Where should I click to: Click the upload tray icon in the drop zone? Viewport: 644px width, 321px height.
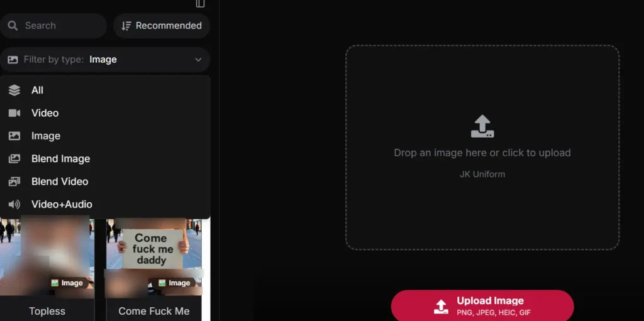tap(482, 126)
